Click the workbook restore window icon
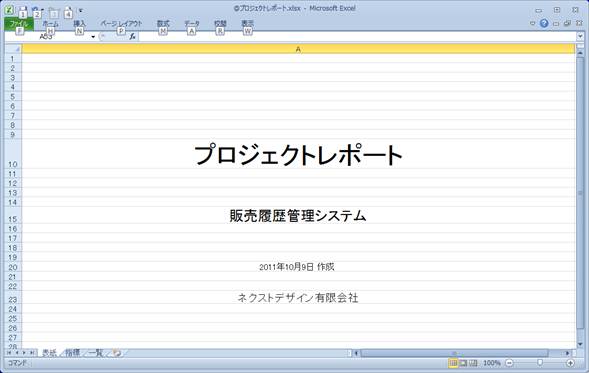 [x=567, y=23]
